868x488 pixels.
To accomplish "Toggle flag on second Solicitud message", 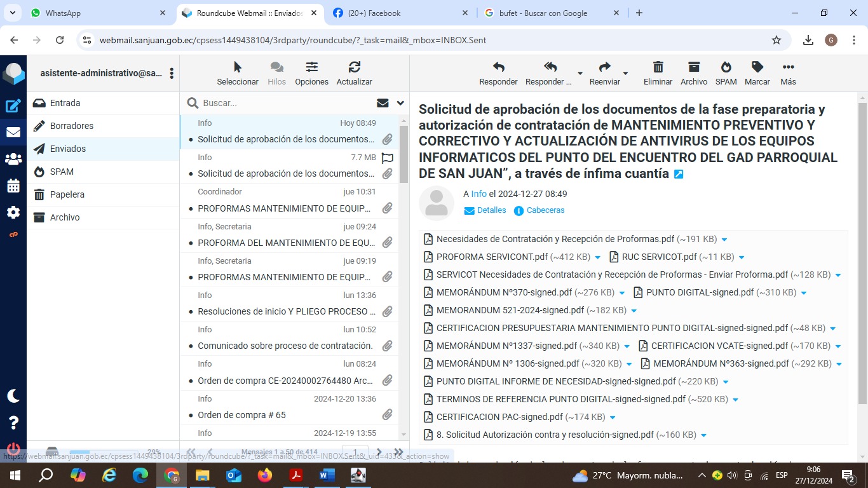I will coord(387,158).
